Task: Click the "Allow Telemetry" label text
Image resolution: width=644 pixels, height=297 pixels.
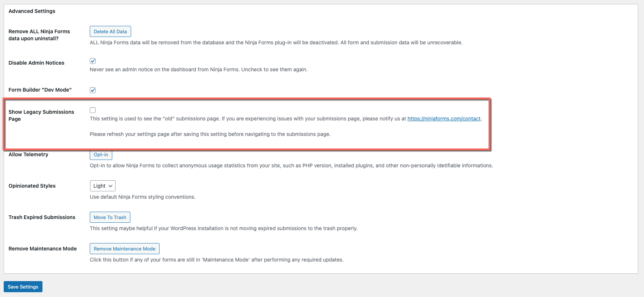Action: tap(28, 154)
